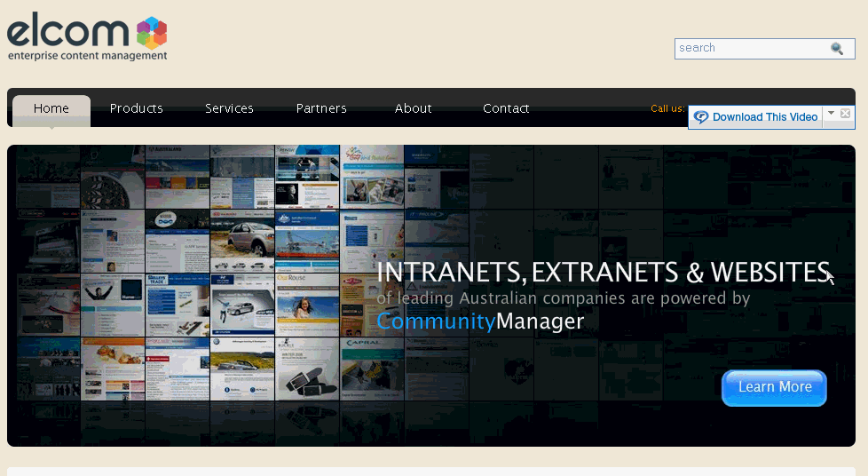Close the Download This Video overlay
Screen dimensions: 868x476
(x=845, y=113)
